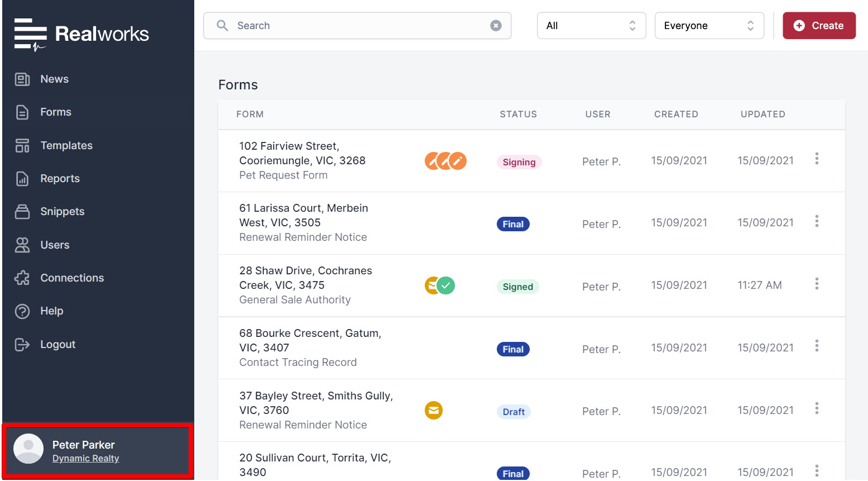Click Final badge for 68 Bourke Crescent
Screen dimensions: 868x481
pyautogui.click(x=513, y=349)
